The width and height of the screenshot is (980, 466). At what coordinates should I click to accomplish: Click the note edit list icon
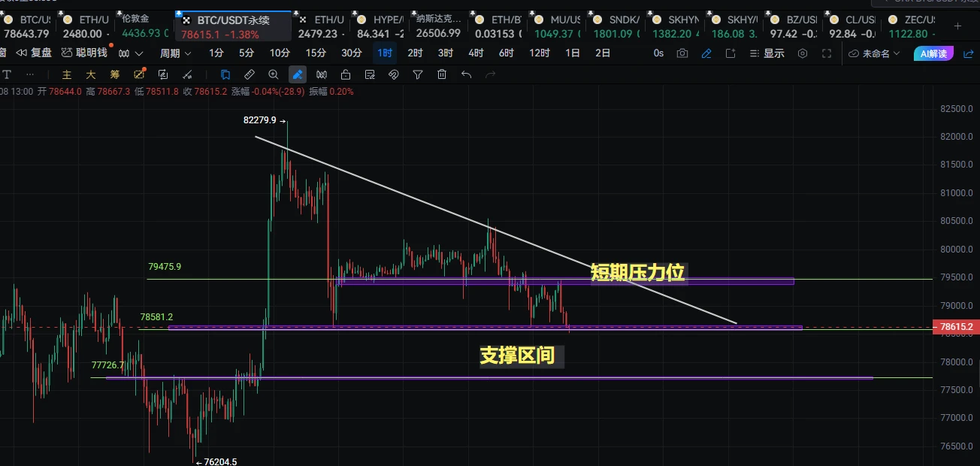pos(370,74)
